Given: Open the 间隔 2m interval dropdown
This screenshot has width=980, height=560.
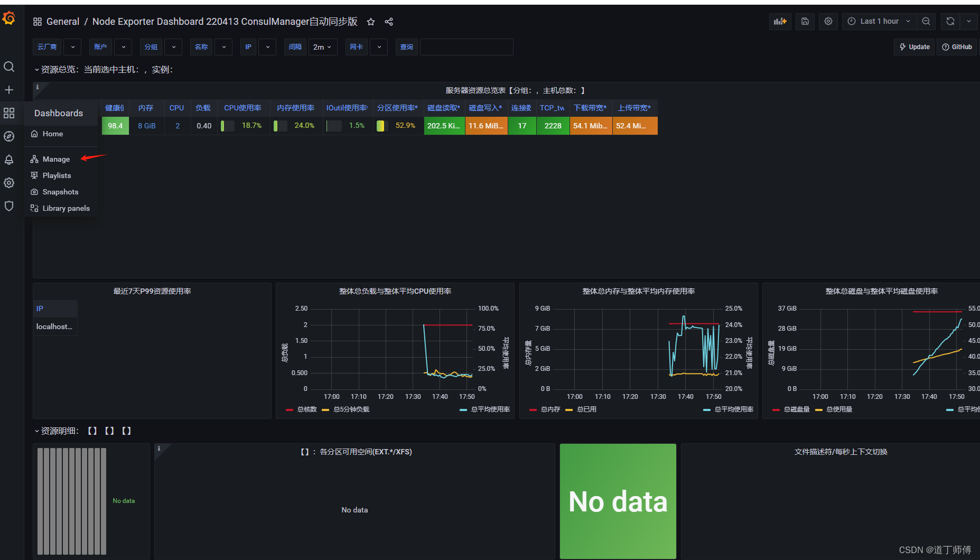Looking at the screenshot, I should 323,47.
